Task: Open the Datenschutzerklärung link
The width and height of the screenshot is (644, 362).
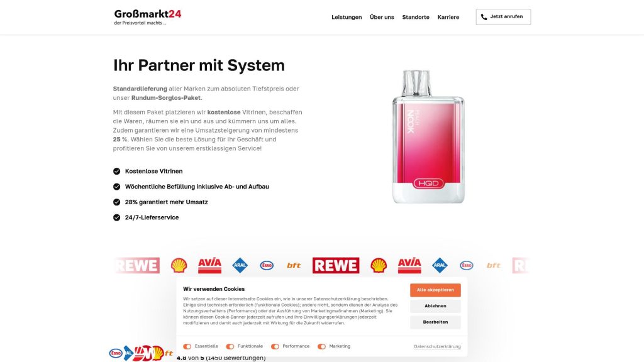Action: click(437, 346)
